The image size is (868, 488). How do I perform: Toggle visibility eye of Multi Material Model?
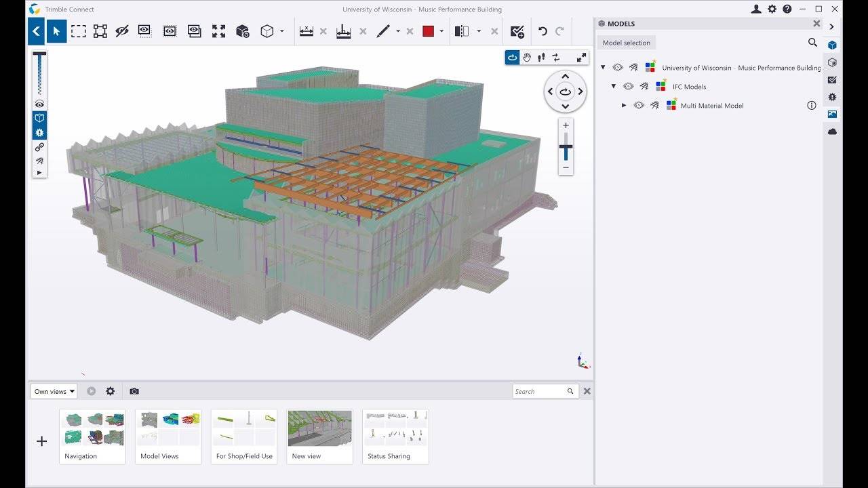[x=639, y=106]
